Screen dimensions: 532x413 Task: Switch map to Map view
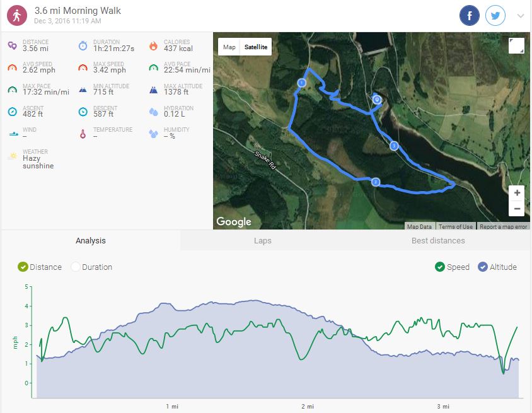(229, 47)
